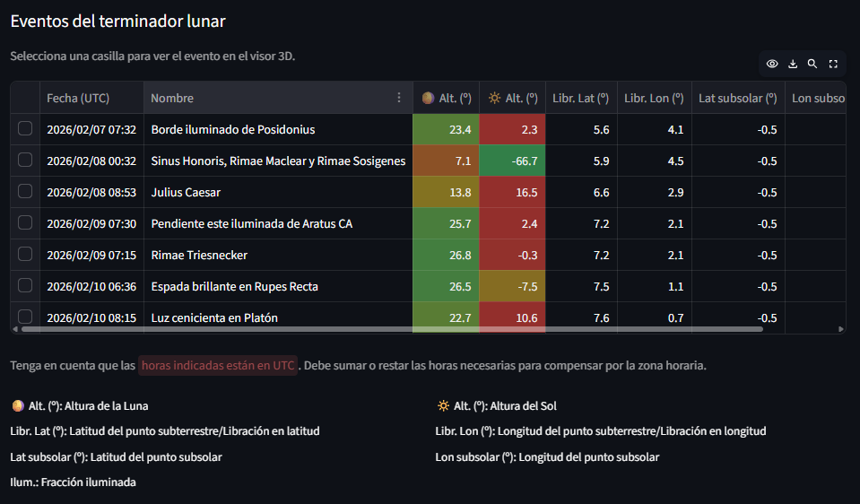Tick the Rimae Triesnecker row checkbox
The height and width of the screenshot is (504, 860).
[x=25, y=255]
